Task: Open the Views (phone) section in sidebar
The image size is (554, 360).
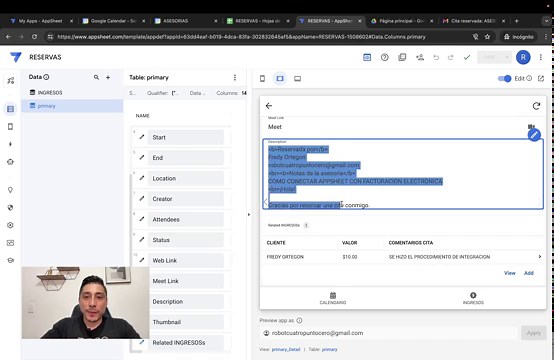Action: (x=10, y=126)
